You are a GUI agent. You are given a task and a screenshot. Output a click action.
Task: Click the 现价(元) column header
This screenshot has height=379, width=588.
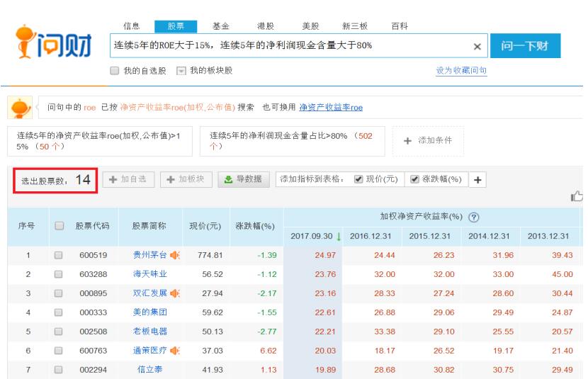coord(205,226)
